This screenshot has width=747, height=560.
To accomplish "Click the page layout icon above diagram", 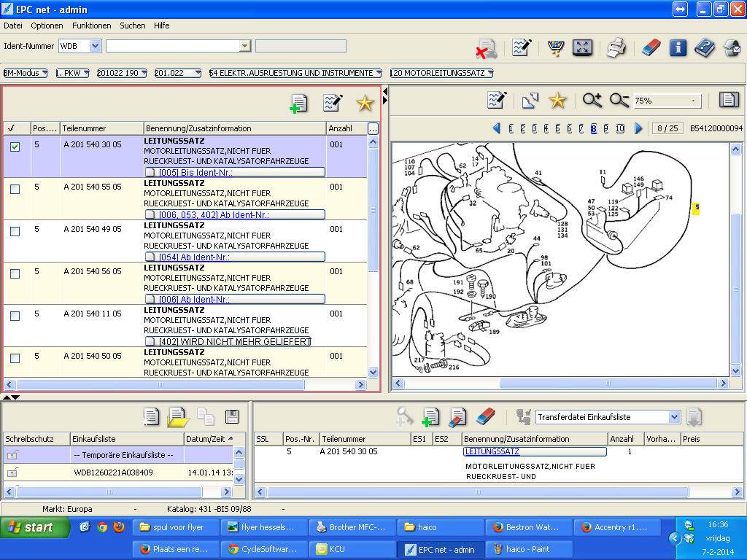I will coord(729,100).
